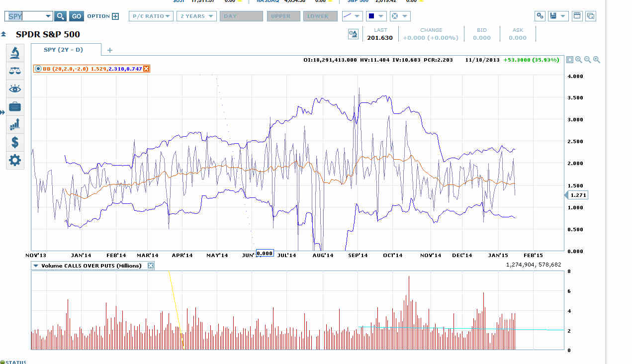632x364 pixels.
Task: Open the line color dropdown arrow
Action: pyautogui.click(x=381, y=16)
